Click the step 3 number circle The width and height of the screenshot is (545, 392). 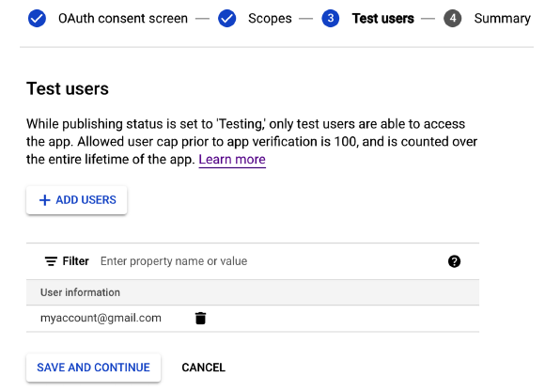click(x=331, y=19)
